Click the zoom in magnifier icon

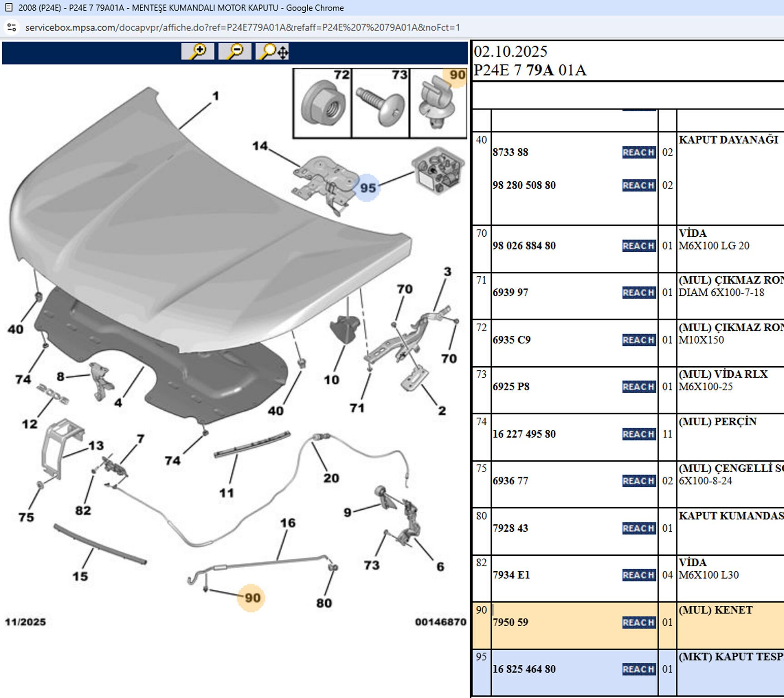click(x=198, y=51)
